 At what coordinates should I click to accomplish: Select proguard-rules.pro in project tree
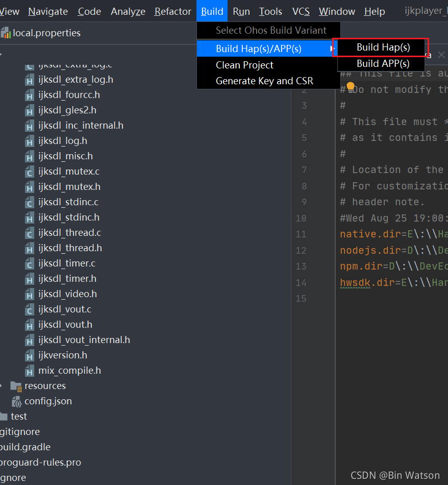[40, 462]
